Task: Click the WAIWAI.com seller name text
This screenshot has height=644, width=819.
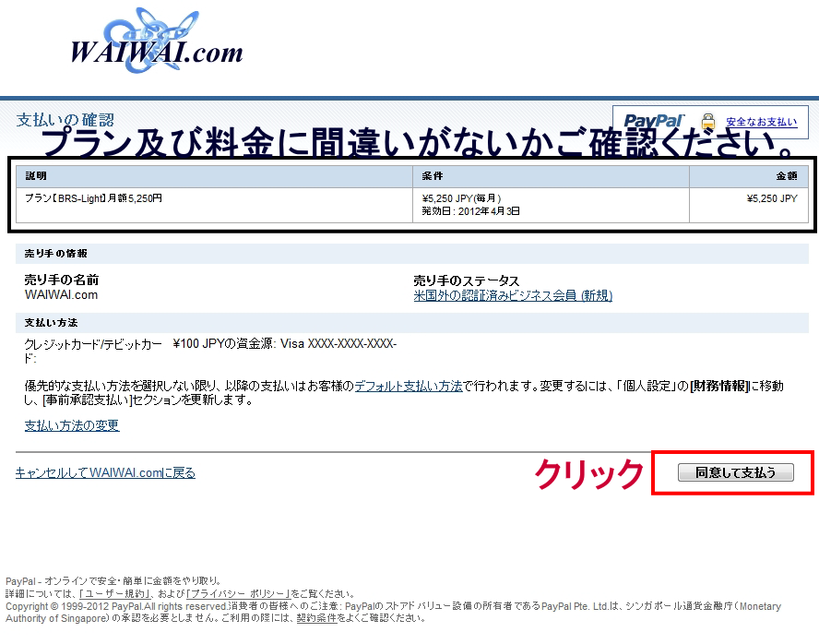Action: 61,295
